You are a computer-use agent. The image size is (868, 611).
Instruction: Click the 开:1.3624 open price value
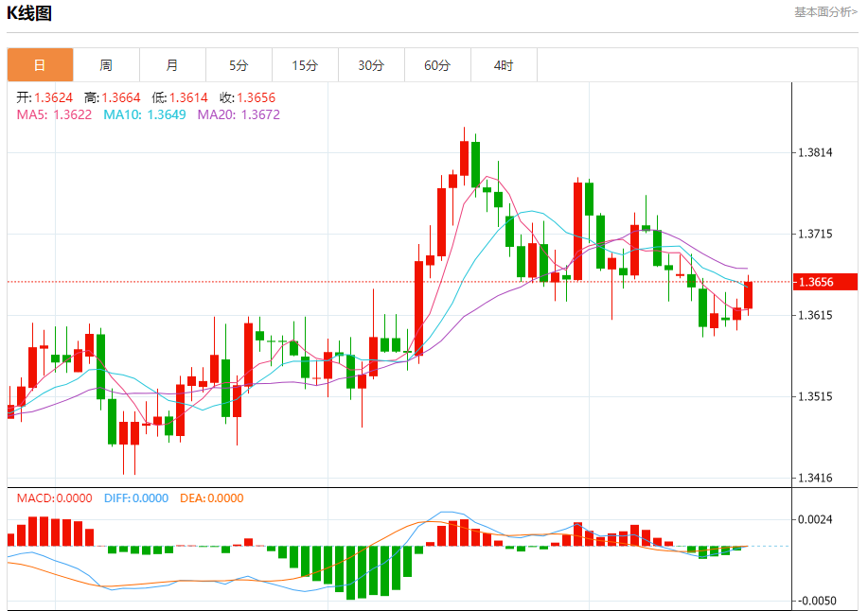44,97
